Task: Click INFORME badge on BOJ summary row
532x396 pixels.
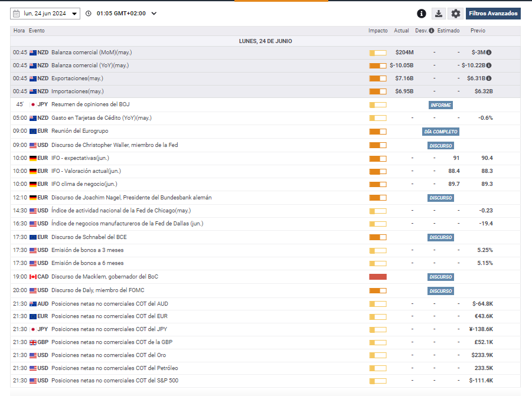Action: 440,105
